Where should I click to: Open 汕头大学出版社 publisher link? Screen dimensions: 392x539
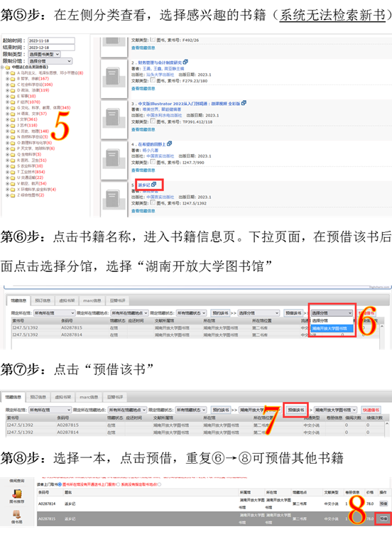(x=160, y=75)
